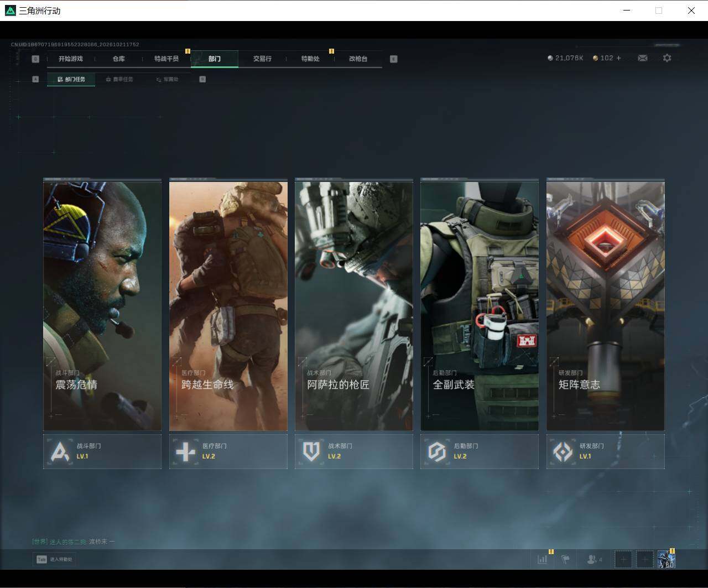Click the CN UID text at top
Viewport: 708px width, 588px height.
75,44
